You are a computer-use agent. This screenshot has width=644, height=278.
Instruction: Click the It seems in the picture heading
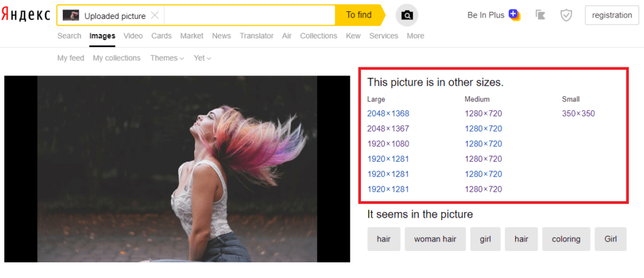[x=420, y=214]
